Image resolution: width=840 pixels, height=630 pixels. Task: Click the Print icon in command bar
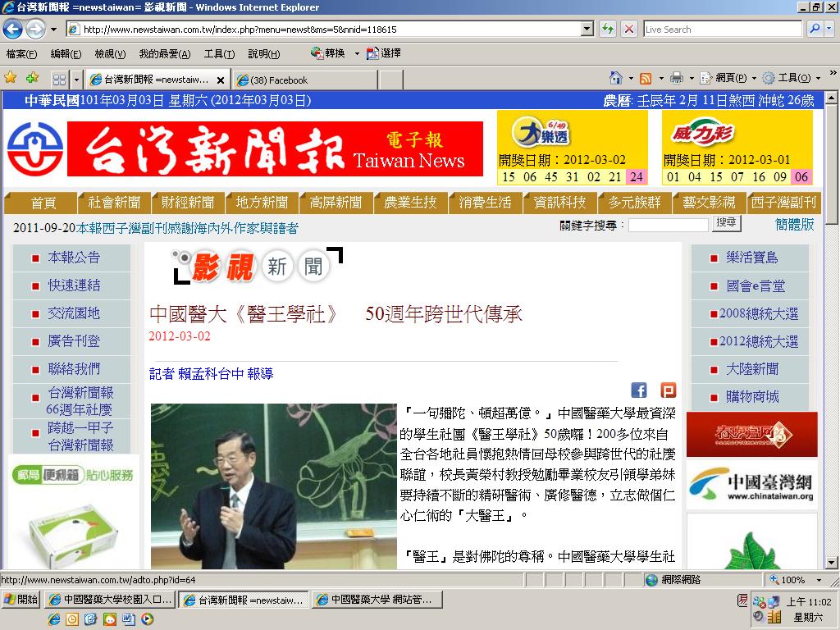[x=677, y=78]
